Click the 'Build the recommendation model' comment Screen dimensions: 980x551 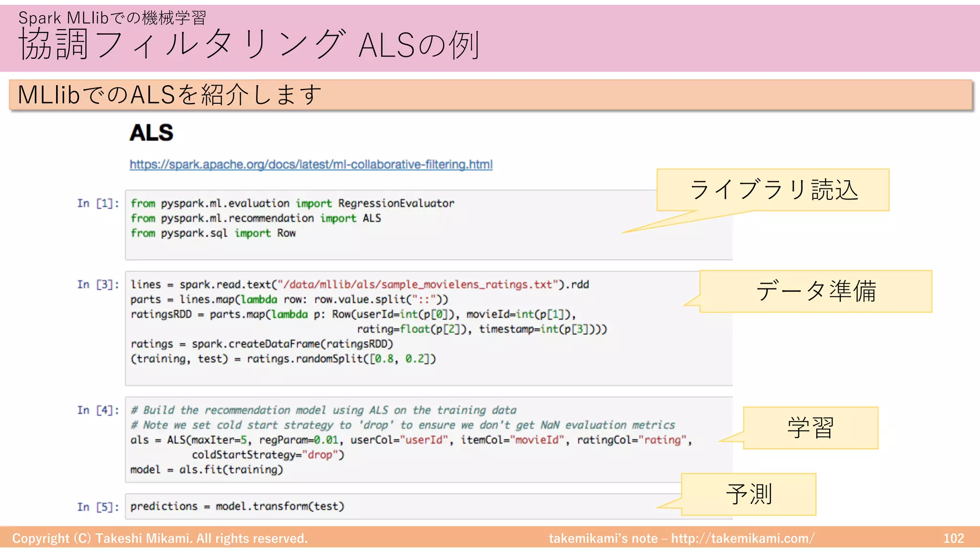coord(323,410)
